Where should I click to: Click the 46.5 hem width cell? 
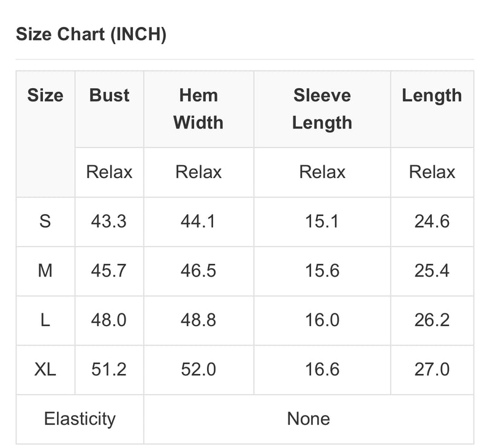point(198,271)
